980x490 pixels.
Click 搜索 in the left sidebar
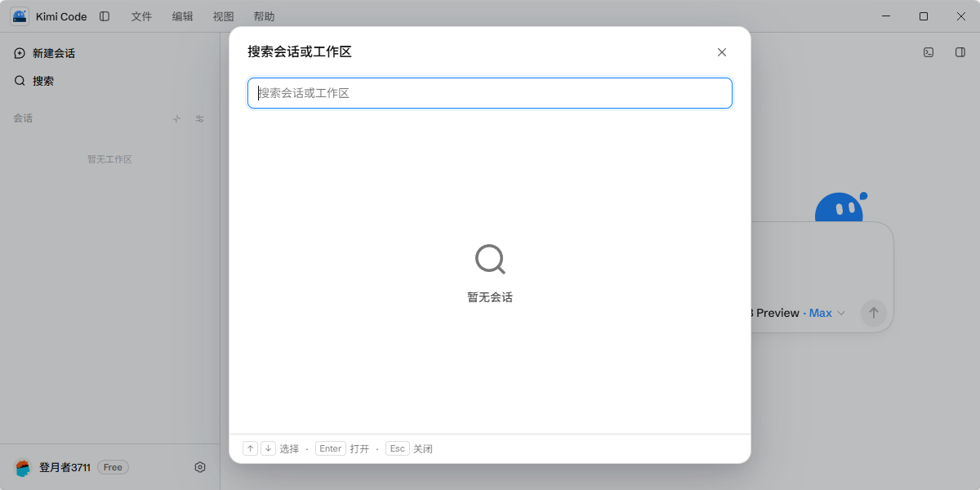34,81
